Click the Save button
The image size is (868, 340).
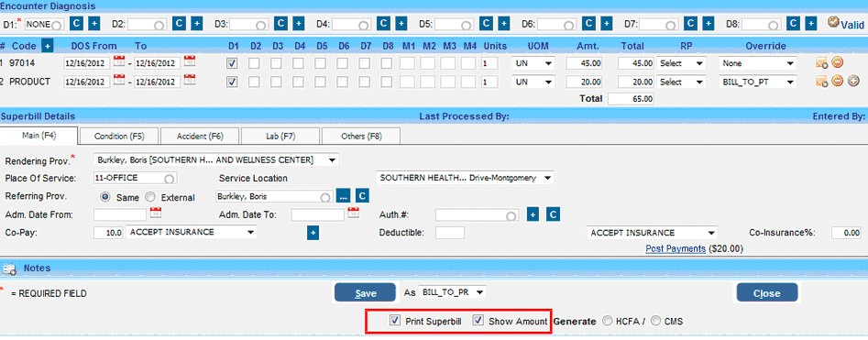(366, 293)
